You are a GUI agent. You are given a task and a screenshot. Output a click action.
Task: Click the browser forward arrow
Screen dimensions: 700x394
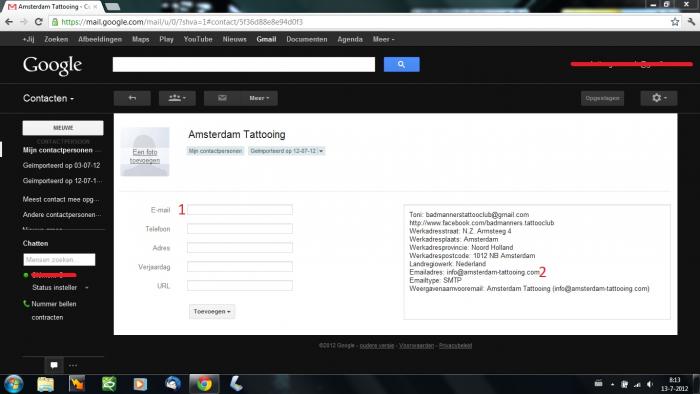(24, 22)
